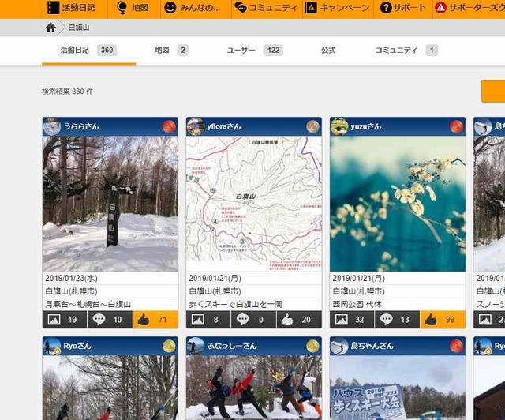Open the snowy 白旗山 signpost photo
This screenshot has width=505, height=420.
coord(110,204)
